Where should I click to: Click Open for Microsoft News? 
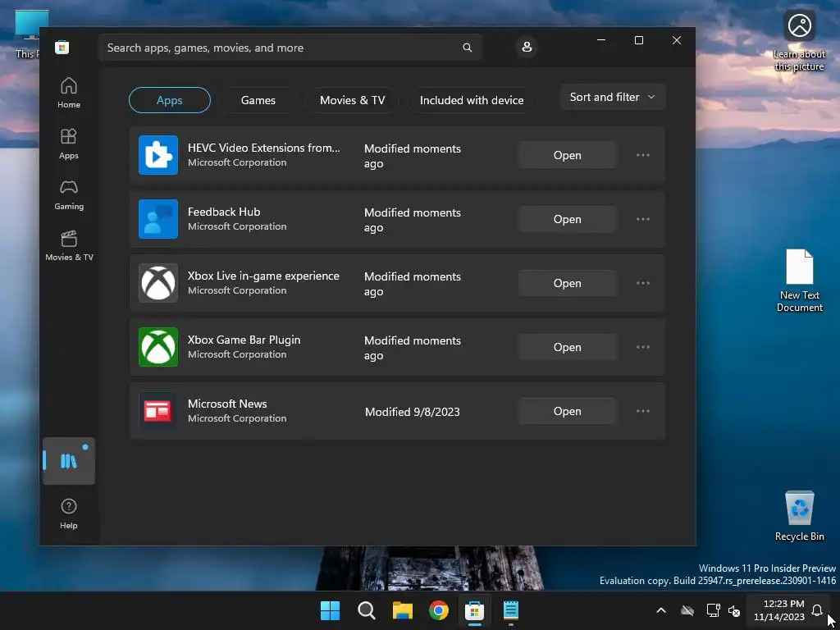(568, 411)
